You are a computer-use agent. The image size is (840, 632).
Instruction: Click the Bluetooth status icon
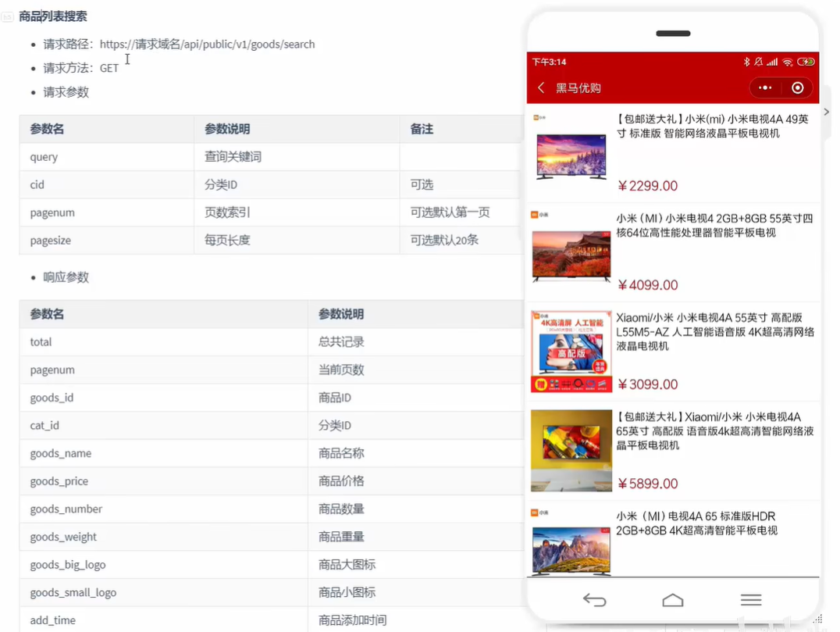[x=746, y=62]
